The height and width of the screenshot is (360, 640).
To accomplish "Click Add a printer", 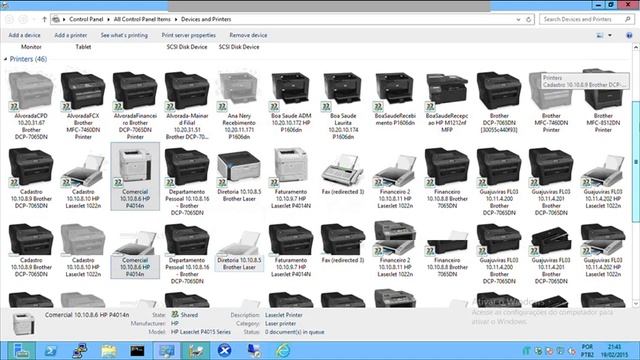I will [71, 36].
